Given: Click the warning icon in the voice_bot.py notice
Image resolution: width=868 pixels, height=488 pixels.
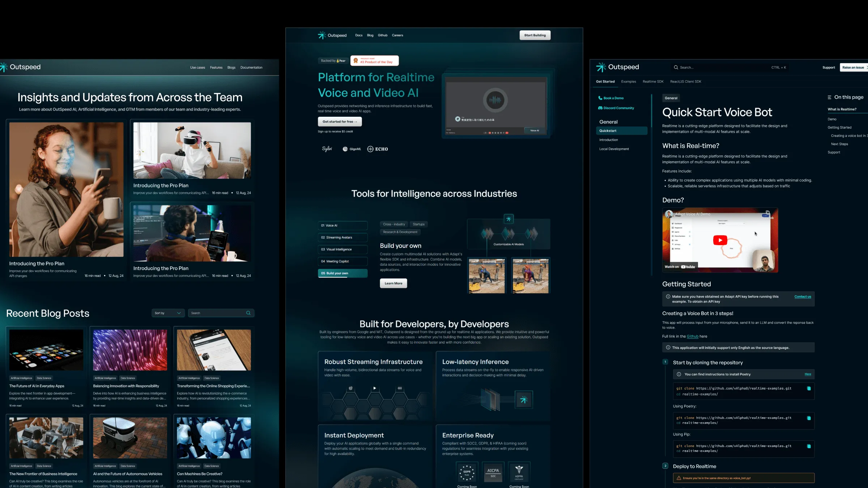Looking at the screenshot, I should coord(679,478).
